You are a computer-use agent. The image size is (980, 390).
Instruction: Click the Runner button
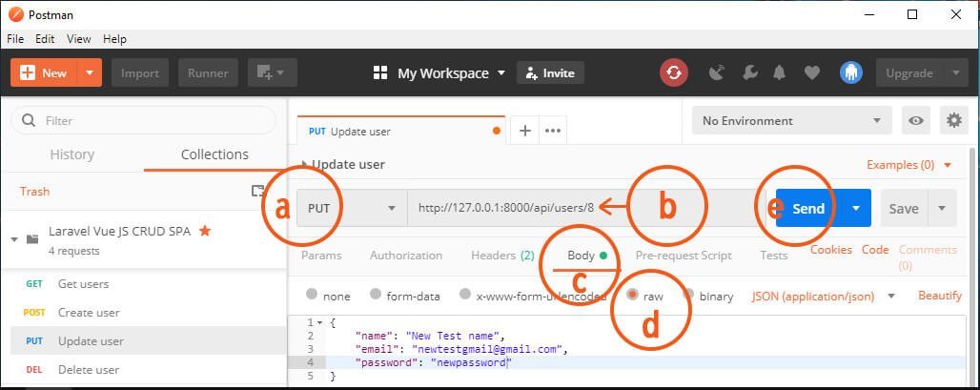pyautogui.click(x=208, y=73)
